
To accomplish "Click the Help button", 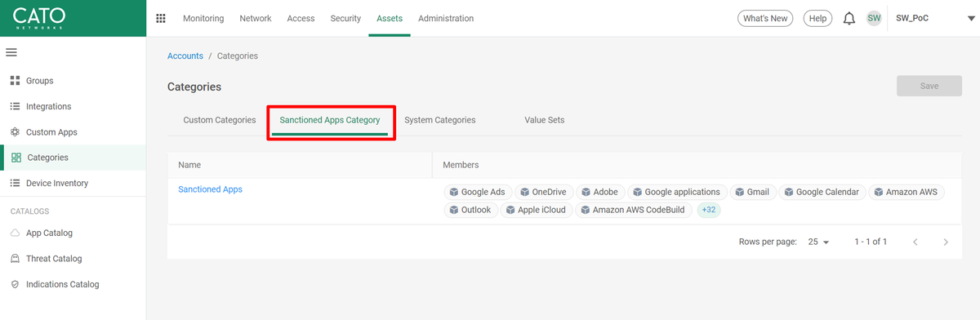I will tap(817, 18).
